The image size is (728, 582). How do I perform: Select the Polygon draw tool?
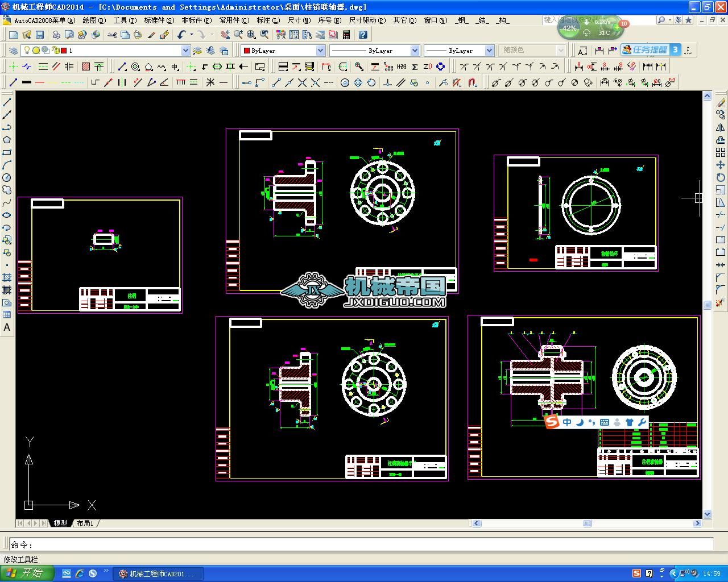coord(7,140)
